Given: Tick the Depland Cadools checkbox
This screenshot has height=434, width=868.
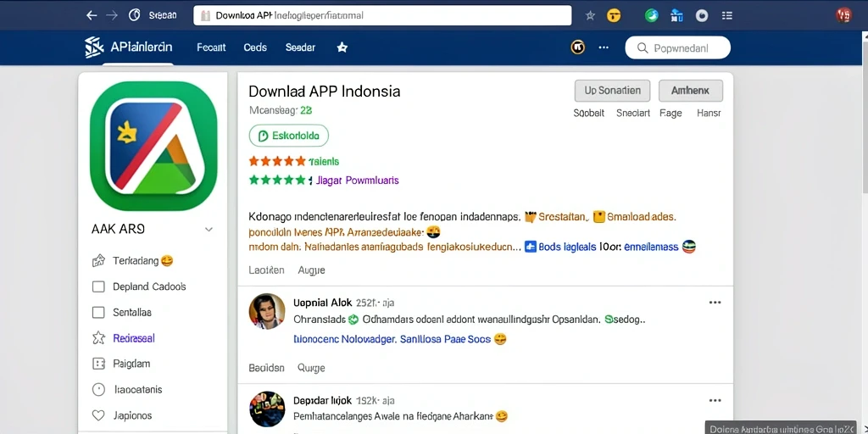Looking at the screenshot, I should (x=98, y=287).
